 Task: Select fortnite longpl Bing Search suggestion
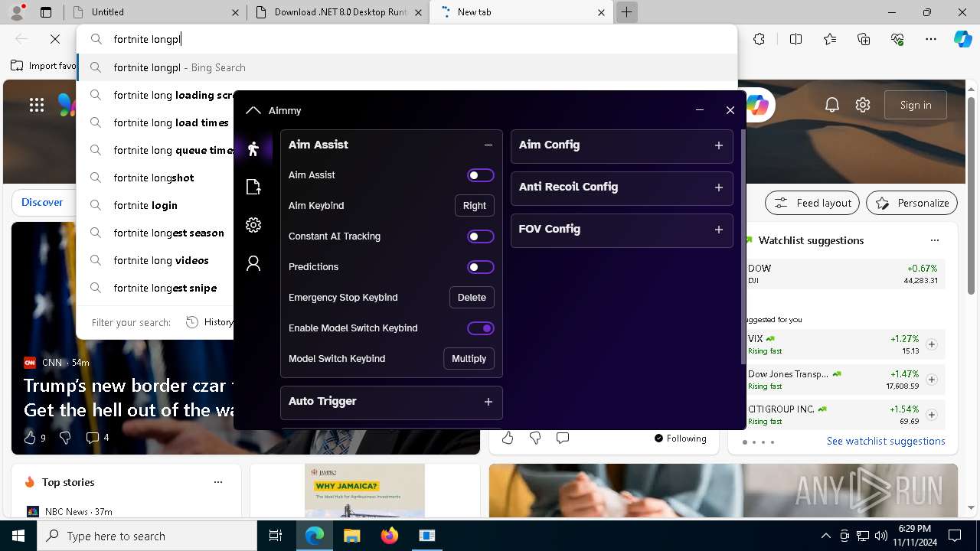coord(407,67)
